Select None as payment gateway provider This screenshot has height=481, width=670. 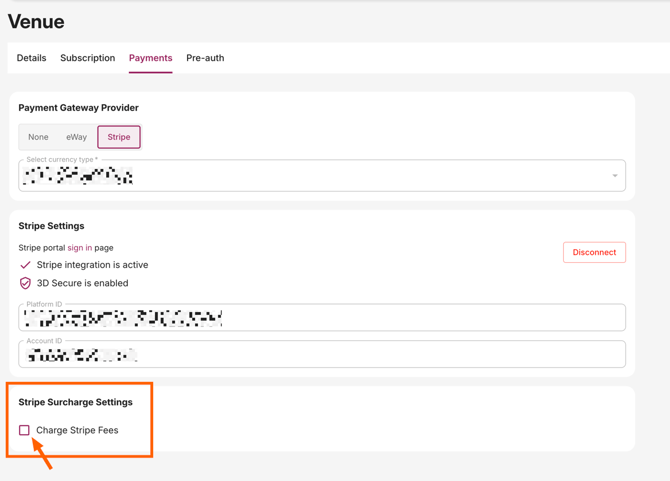pos(38,137)
